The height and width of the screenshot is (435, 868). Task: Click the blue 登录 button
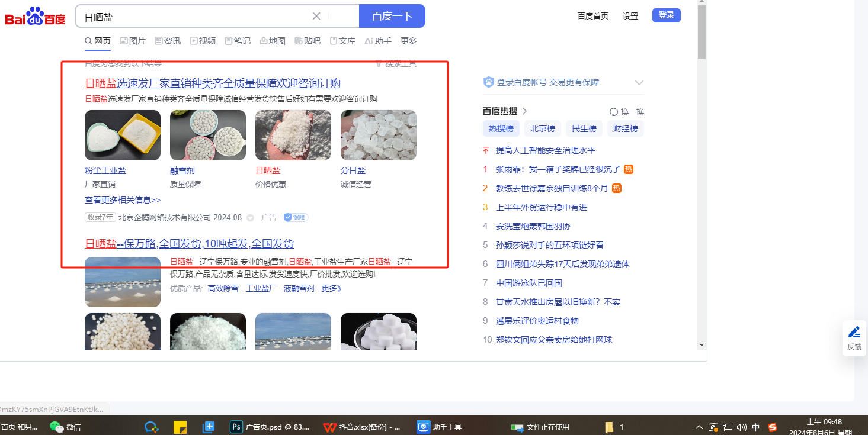[667, 15]
